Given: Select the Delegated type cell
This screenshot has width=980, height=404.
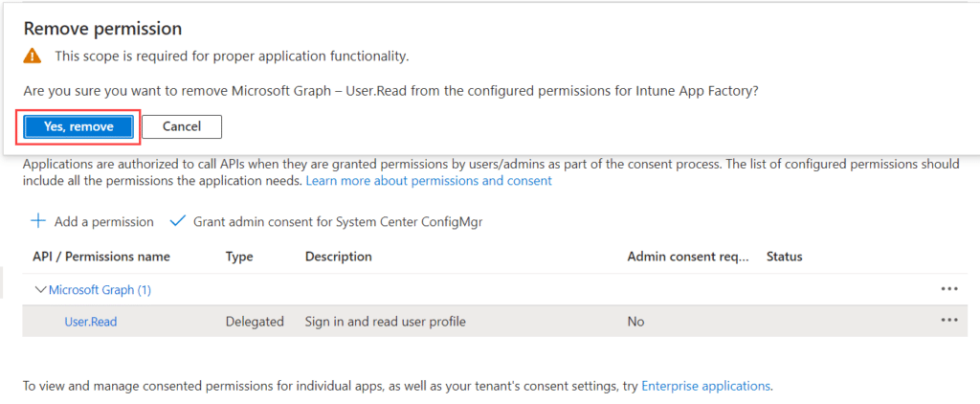Looking at the screenshot, I should click(255, 322).
